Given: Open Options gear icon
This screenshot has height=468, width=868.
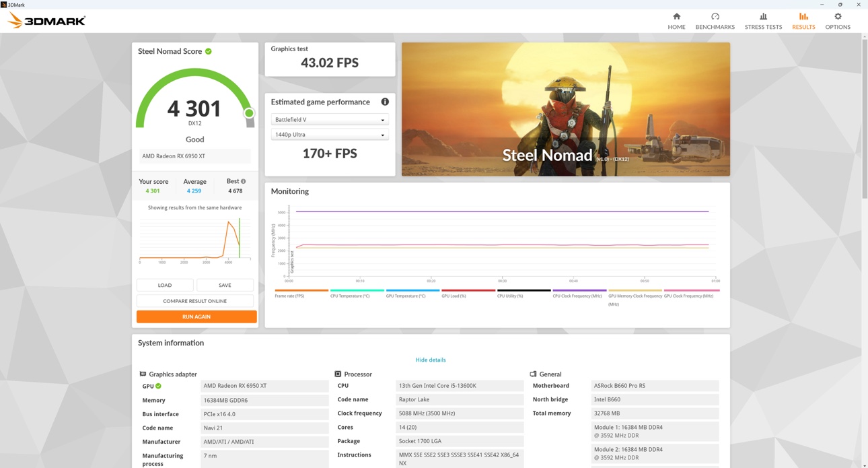Looking at the screenshot, I should pos(838,16).
